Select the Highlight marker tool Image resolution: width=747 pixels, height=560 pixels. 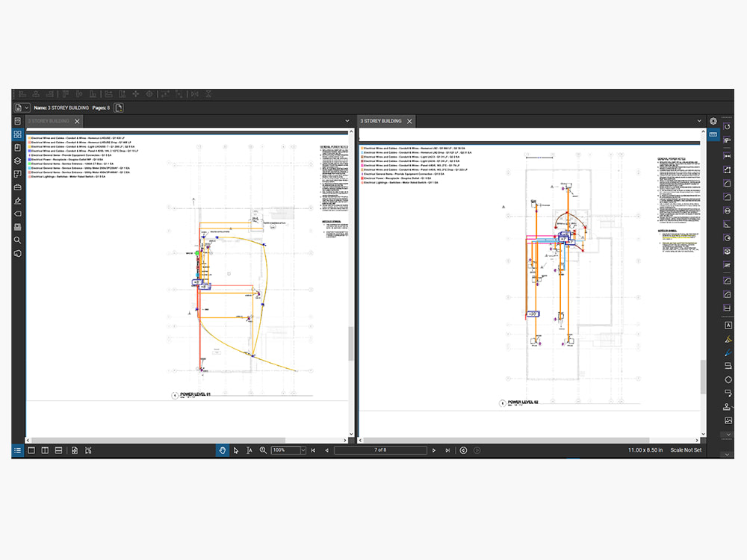(728, 339)
